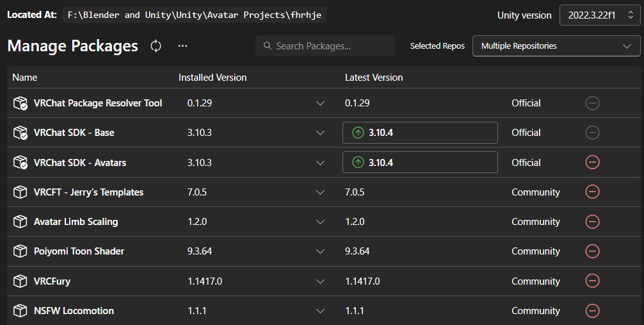Click the Selected Repos label
644x325 pixels.
(x=437, y=46)
